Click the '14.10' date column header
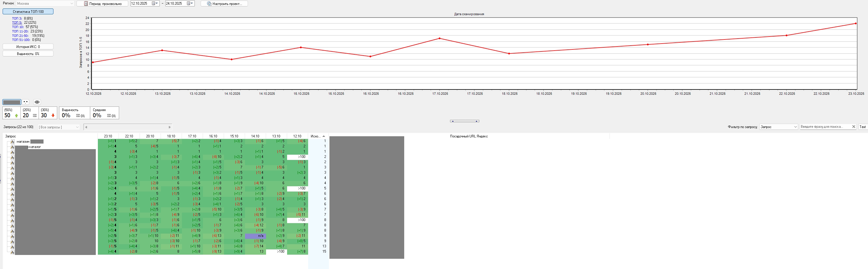 click(x=256, y=136)
